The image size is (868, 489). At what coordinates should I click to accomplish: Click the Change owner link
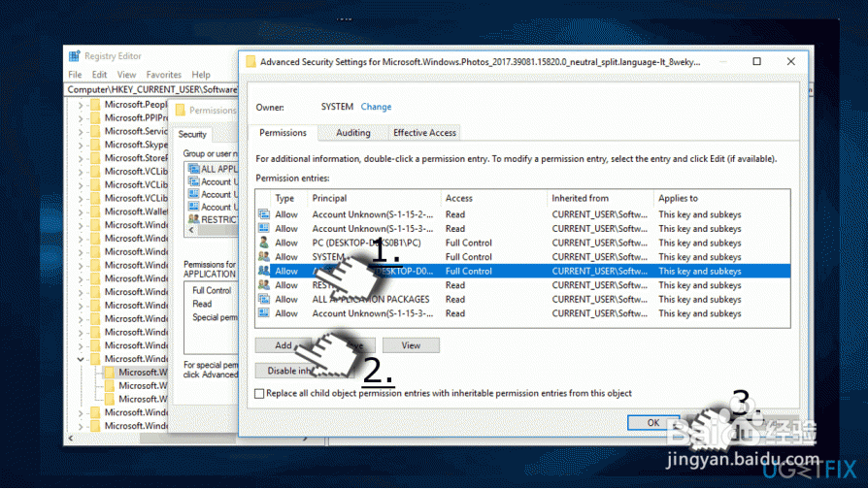pyautogui.click(x=376, y=107)
